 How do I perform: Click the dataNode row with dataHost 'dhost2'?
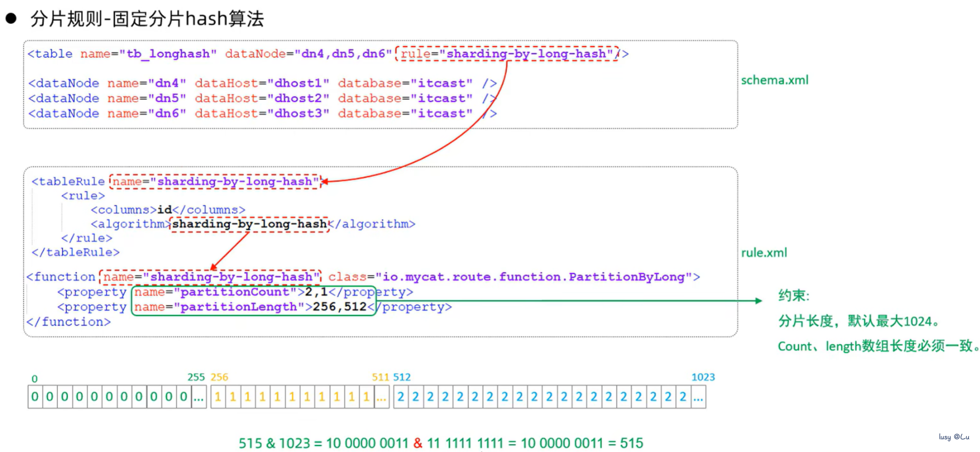[263, 99]
